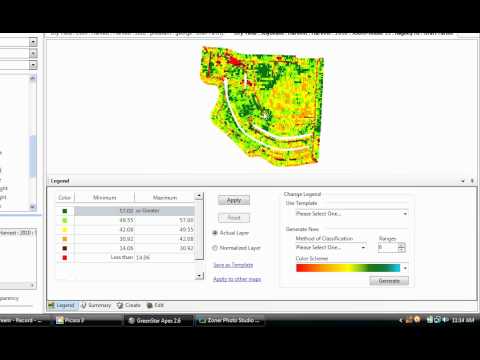Screen dimensions: 480x360
Task: Switch to the Legend tab
Action: [62, 305]
